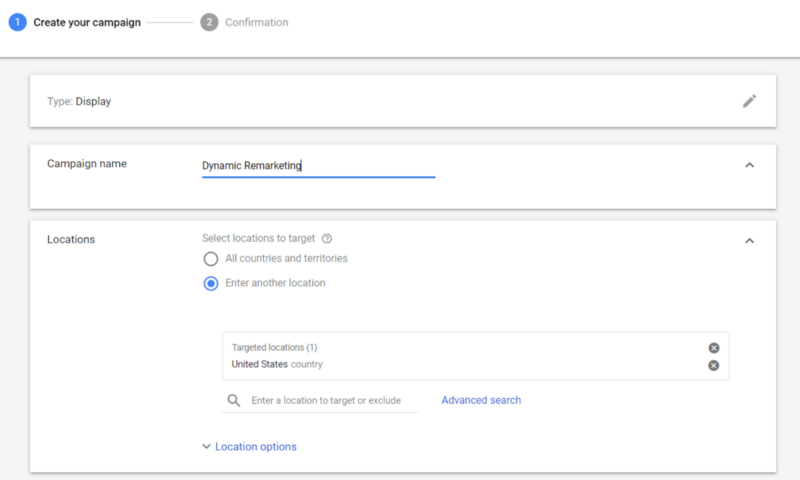Remove all targeted locations with top X icon
Image resolution: width=800 pixels, height=480 pixels.
click(x=714, y=348)
